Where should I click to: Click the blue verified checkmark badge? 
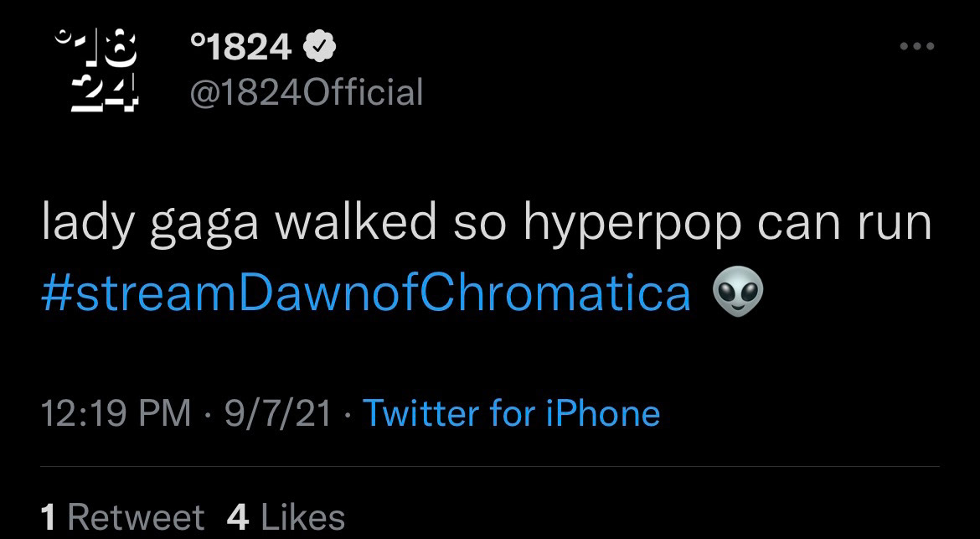(319, 48)
